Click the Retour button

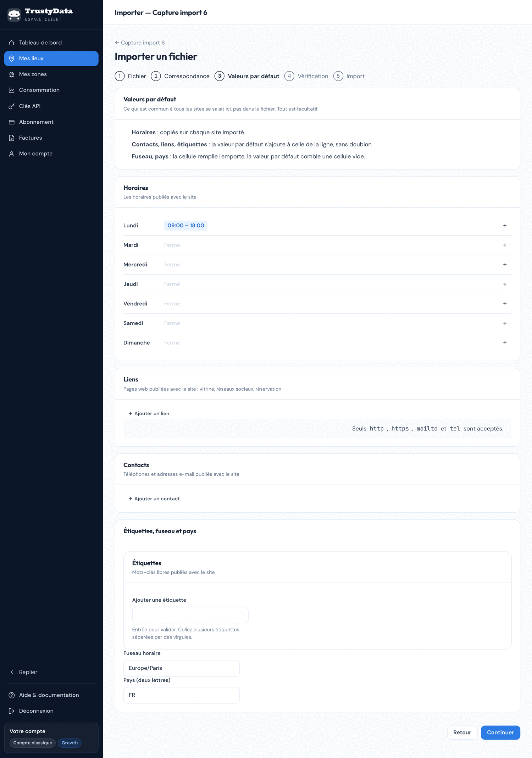coord(462,732)
